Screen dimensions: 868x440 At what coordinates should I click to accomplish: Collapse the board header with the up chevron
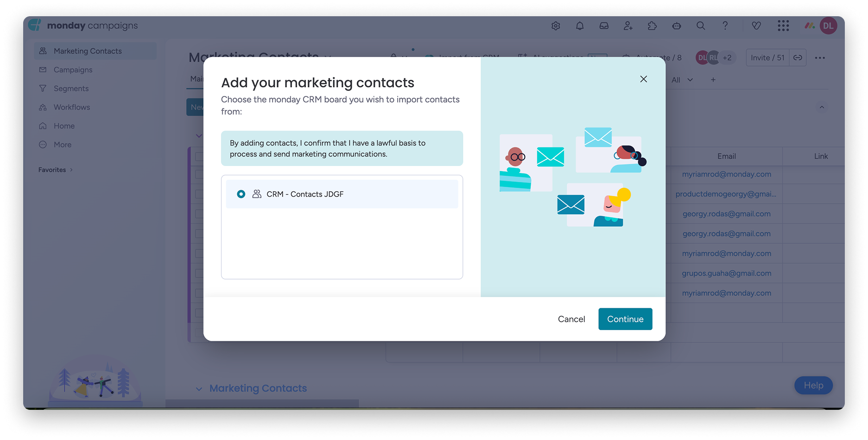(x=822, y=108)
